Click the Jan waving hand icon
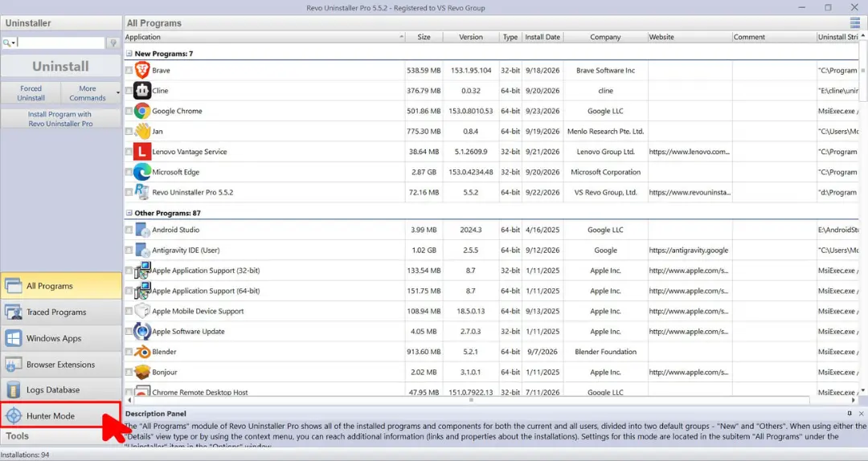Screen dimensions: 868x461 142,131
